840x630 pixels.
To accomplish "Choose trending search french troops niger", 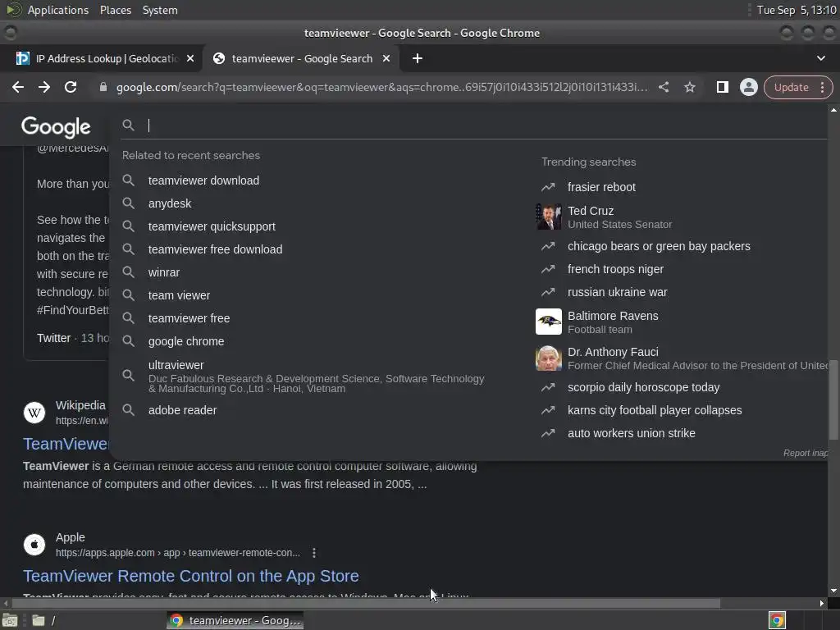I will coord(615,269).
